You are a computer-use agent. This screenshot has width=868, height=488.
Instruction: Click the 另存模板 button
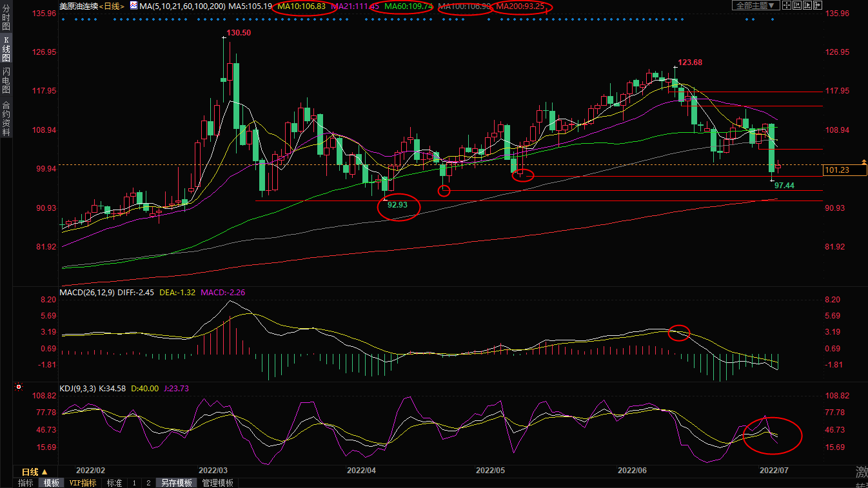(177, 483)
